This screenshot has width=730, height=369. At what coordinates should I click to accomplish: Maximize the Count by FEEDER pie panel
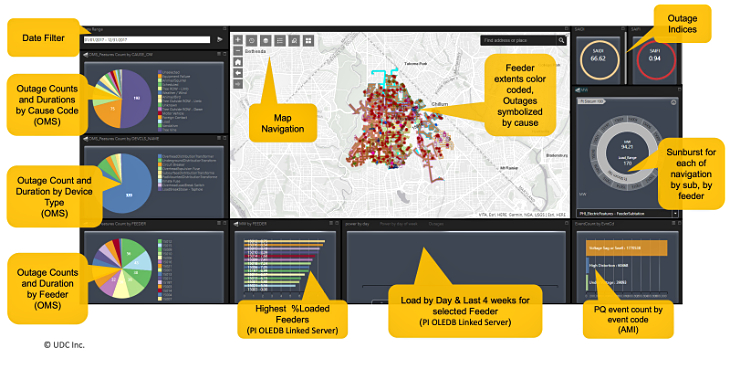pyautogui.click(x=224, y=224)
